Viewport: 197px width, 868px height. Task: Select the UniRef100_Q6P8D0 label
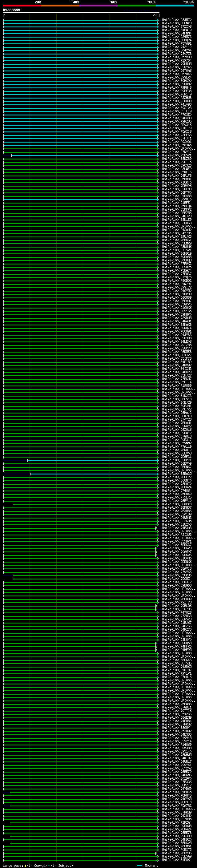[x=176, y=599]
